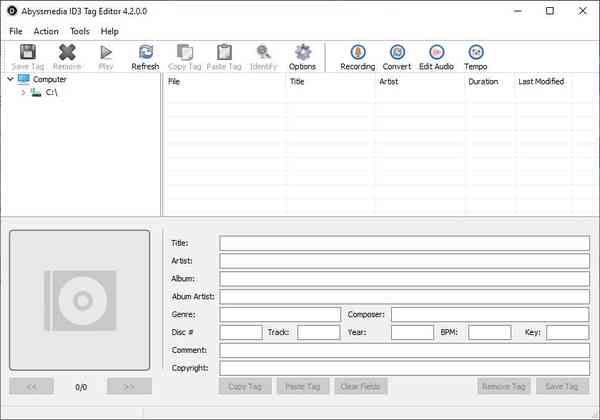The image size is (600, 420).
Task: Click the Copy Tag toolbar icon
Action: [185, 52]
